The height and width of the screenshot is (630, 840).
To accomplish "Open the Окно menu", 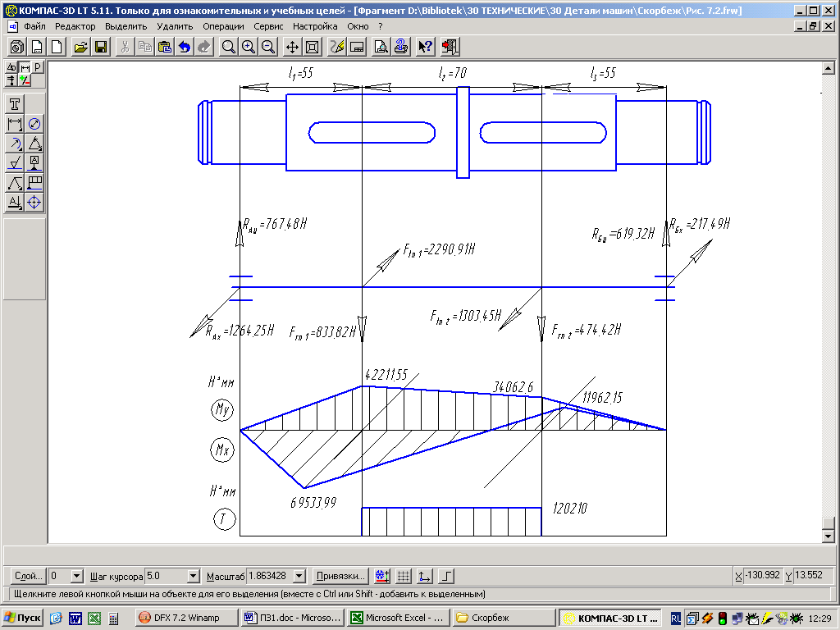I will coord(358,26).
